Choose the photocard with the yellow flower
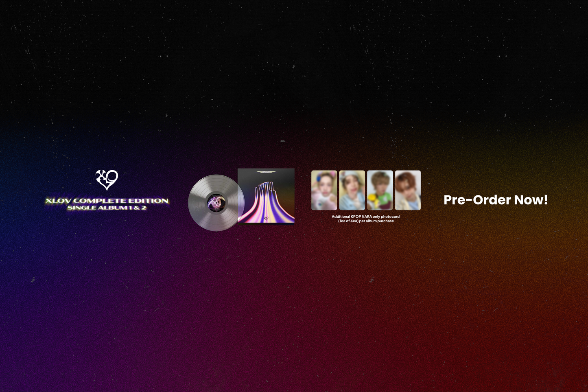This screenshot has width=588, height=392. pos(380,190)
